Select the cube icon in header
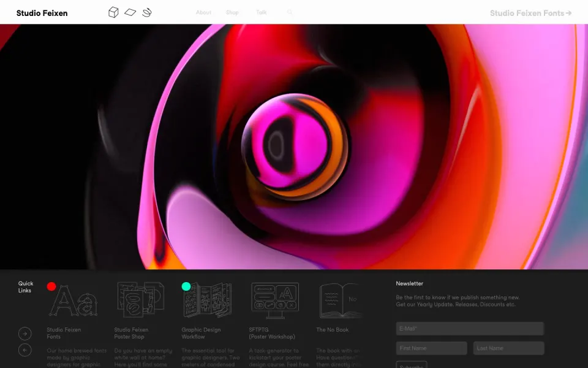Image resolution: width=588 pixels, height=368 pixels. tap(113, 12)
